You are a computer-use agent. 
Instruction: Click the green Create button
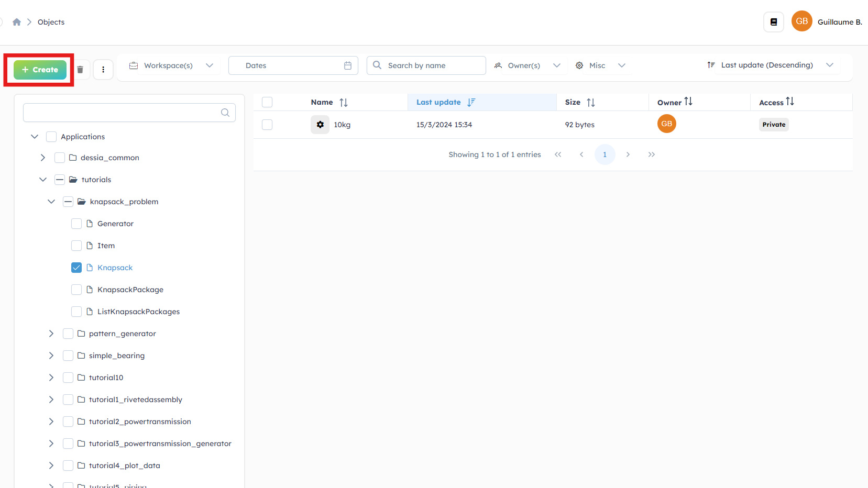tap(40, 70)
